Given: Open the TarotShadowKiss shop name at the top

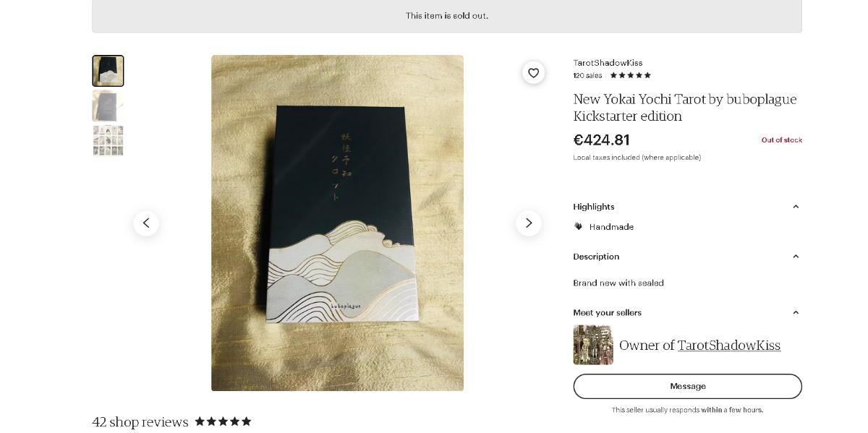Looking at the screenshot, I should pyautogui.click(x=608, y=63).
